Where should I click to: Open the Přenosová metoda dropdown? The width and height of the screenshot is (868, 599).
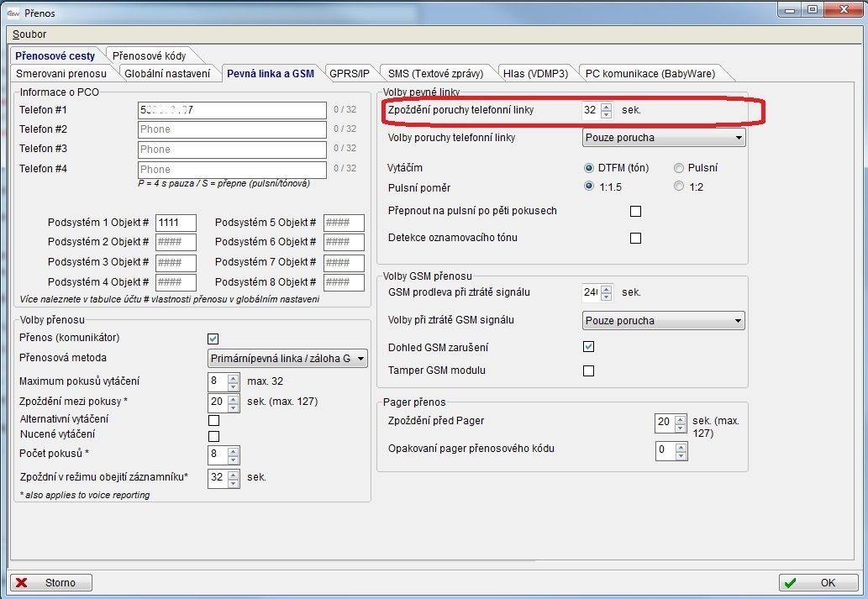(287, 359)
